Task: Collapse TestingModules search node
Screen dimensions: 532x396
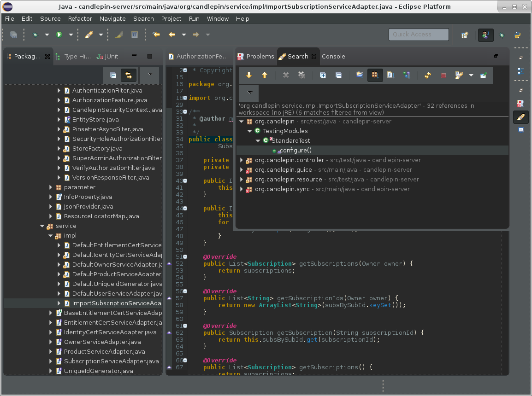Action: pos(250,131)
